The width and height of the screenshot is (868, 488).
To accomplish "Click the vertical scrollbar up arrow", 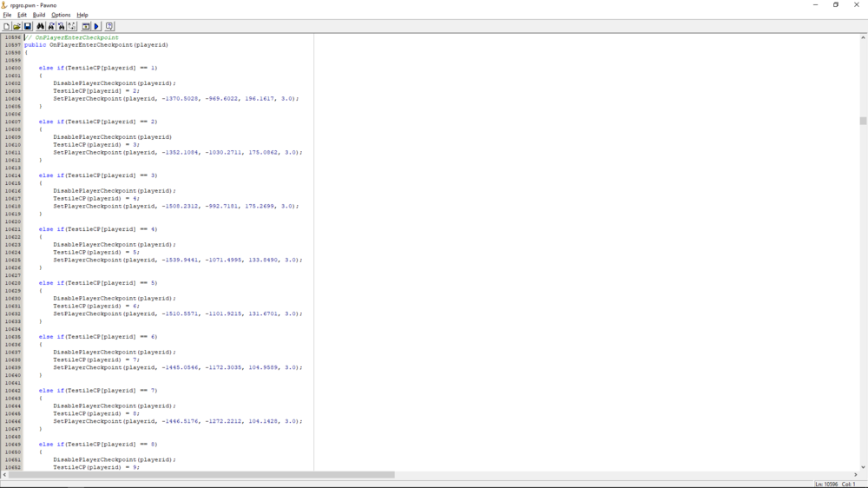I will point(863,37).
